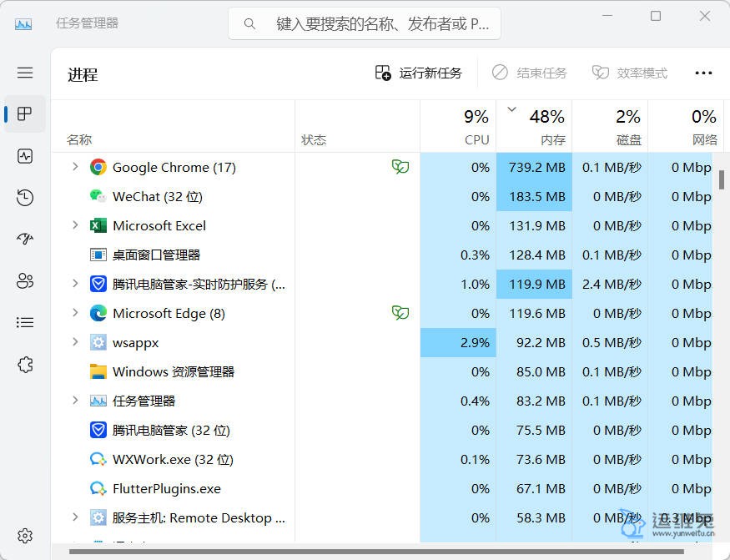
Task: Open Startup apps page in sidebar
Action: pos(25,240)
